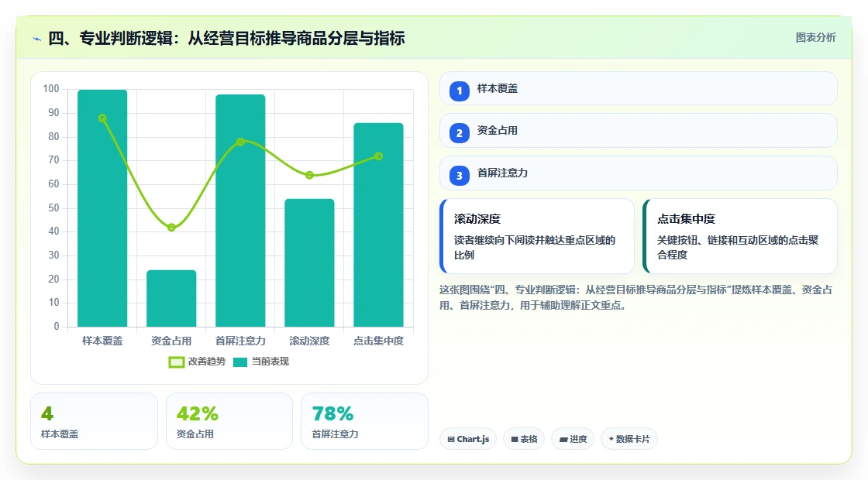Click the trend line point above 样本覆盖
The image size is (868, 480).
[102, 118]
